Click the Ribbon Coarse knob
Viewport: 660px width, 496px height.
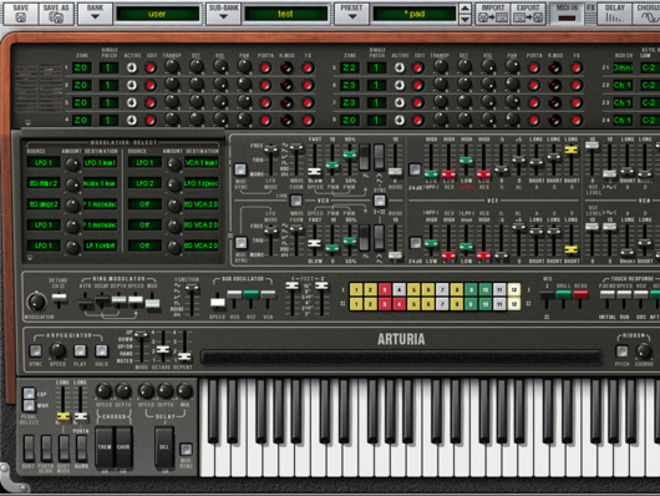click(x=644, y=350)
